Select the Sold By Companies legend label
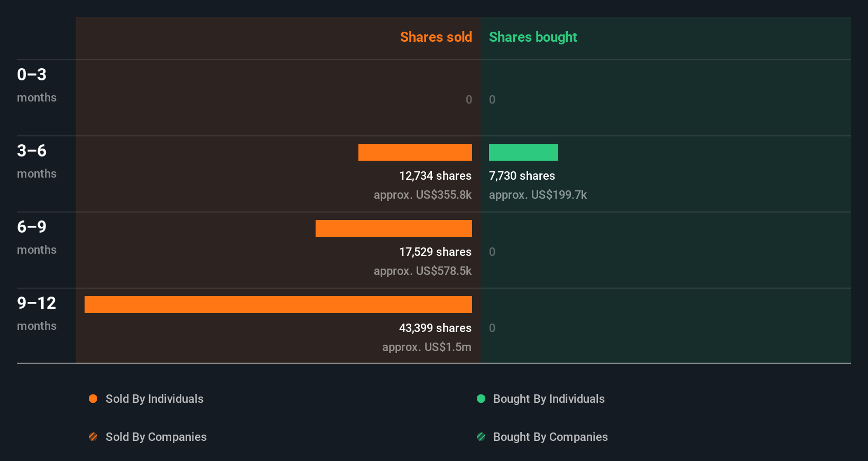 click(156, 437)
